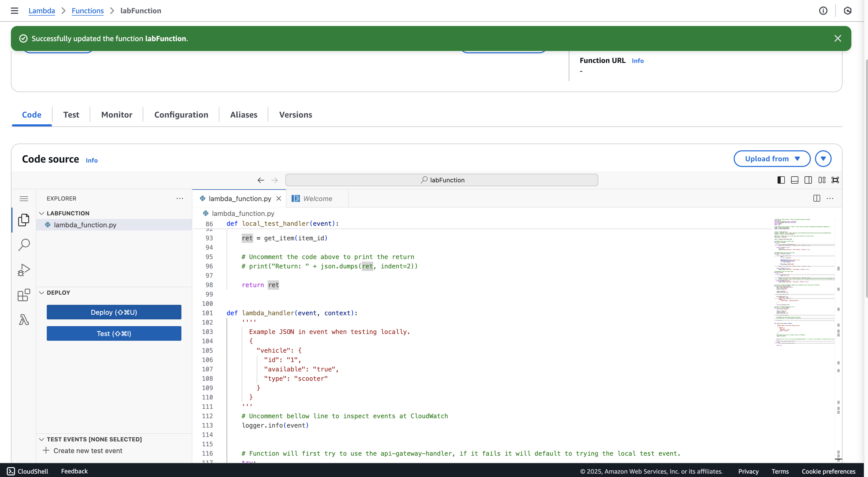Open editor more actions ellipsis
This screenshot has width=868, height=477.
coord(830,198)
